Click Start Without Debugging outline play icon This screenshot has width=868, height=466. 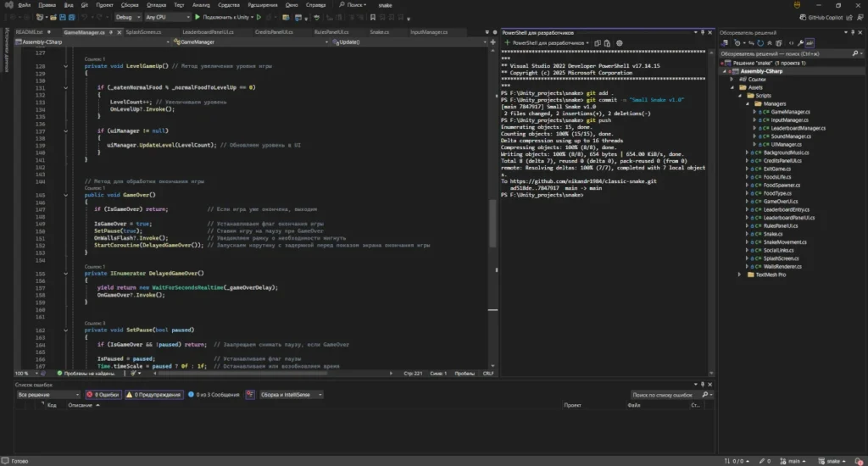259,17
